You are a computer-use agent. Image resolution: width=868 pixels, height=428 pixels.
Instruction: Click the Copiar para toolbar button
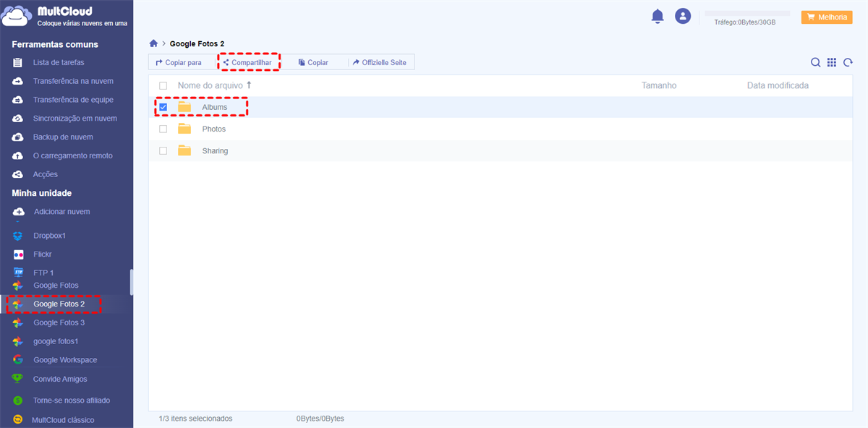179,63
